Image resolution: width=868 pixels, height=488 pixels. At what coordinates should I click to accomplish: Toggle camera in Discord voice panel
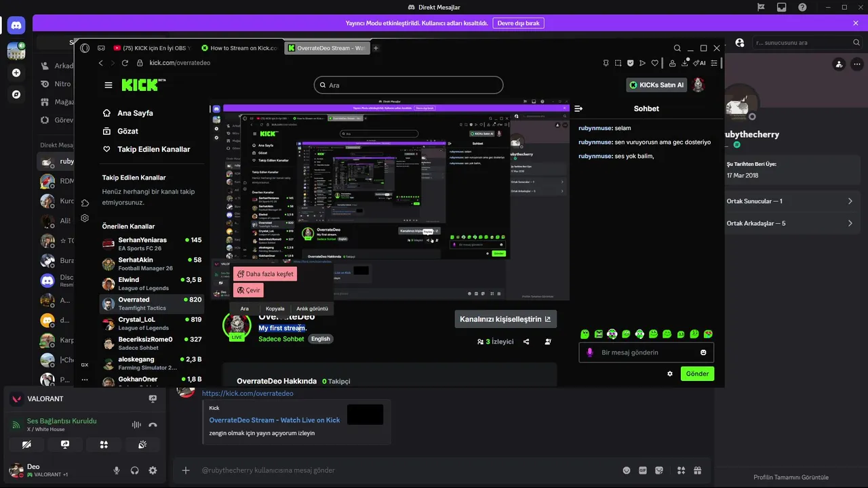26,445
